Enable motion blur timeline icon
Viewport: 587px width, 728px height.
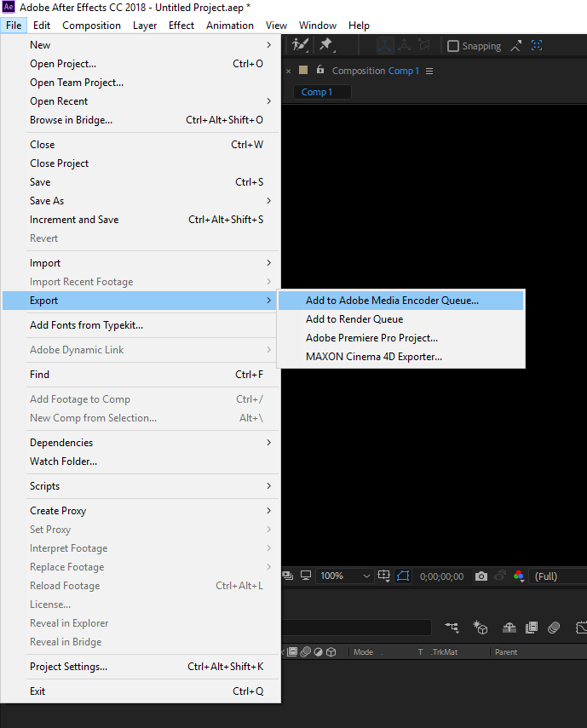click(554, 628)
